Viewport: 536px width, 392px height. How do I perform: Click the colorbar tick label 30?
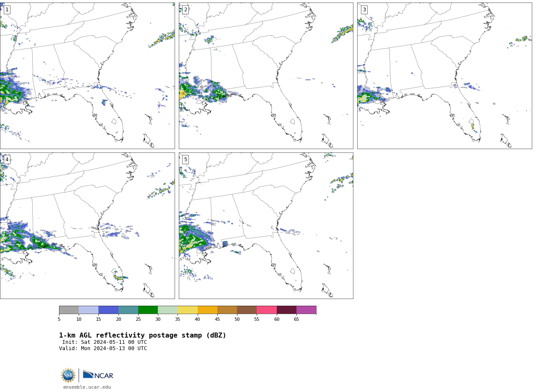click(x=158, y=320)
